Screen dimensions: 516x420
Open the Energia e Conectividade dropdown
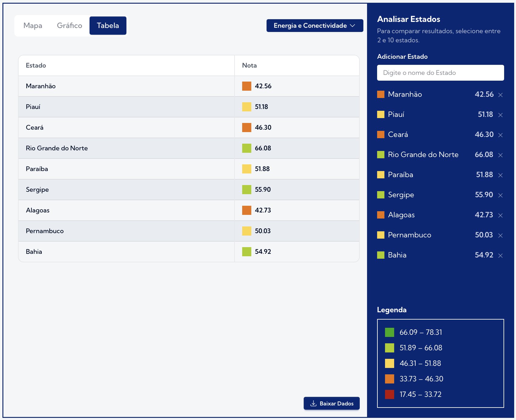point(314,26)
